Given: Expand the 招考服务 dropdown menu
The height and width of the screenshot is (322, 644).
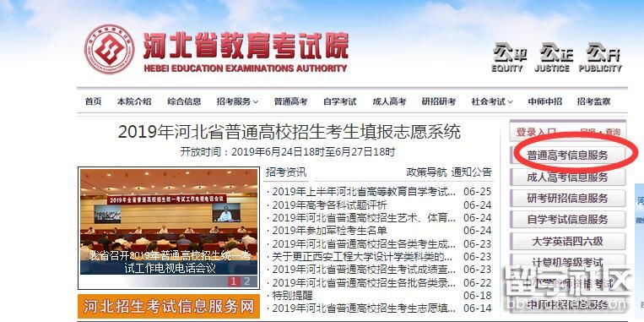Looking at the screenshot, I should [x=237, y=101].
